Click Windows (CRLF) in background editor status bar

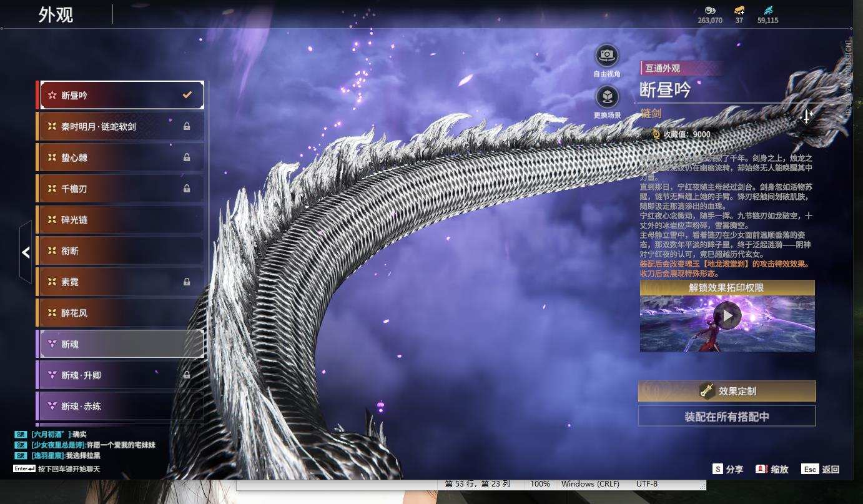click(x=590, y=484)
